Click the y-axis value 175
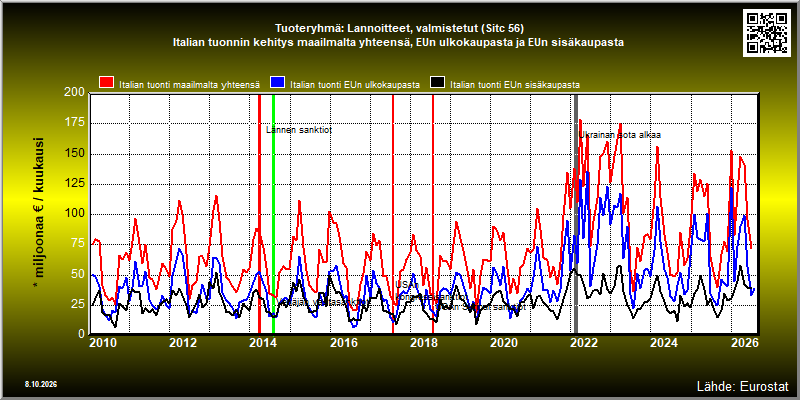Image resolution: width=800 pixels, height=400 pixels. (x=74, y=124)
